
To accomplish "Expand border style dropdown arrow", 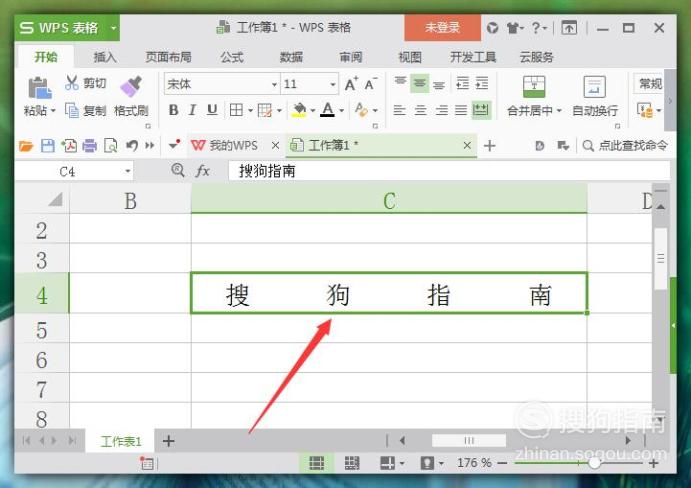I will click(250, 110).
